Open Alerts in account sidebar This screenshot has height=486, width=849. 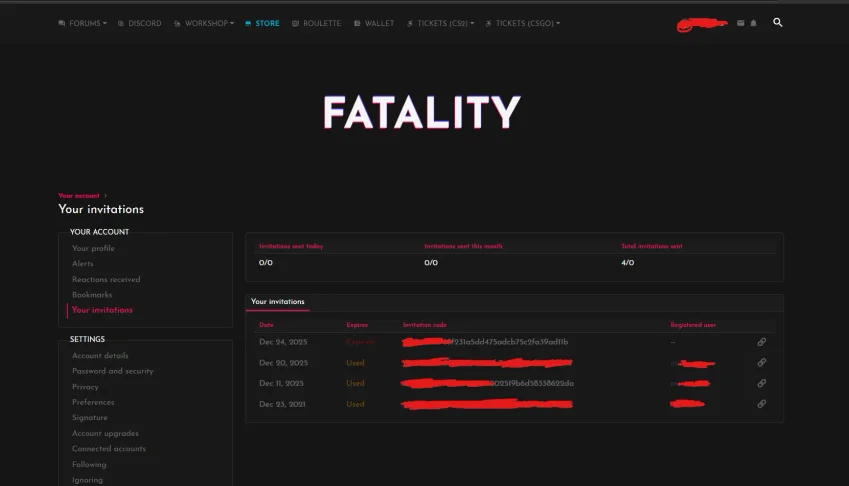[83, 264]
